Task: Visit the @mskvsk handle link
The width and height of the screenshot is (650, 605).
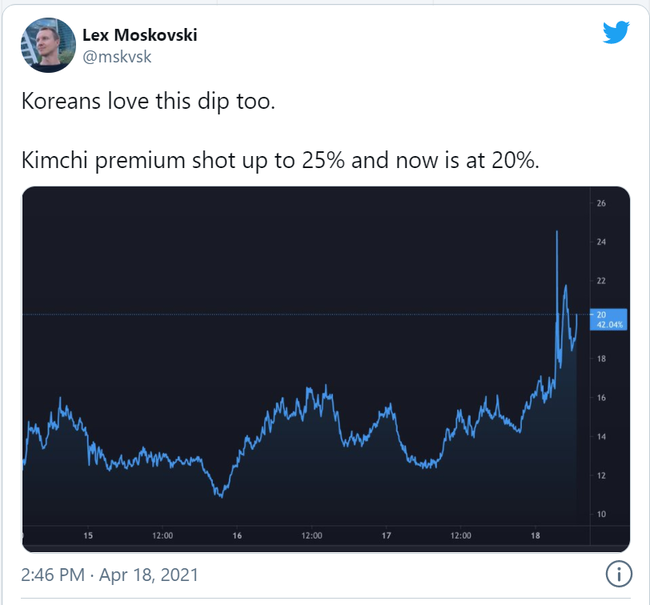Action: (117, 57)
